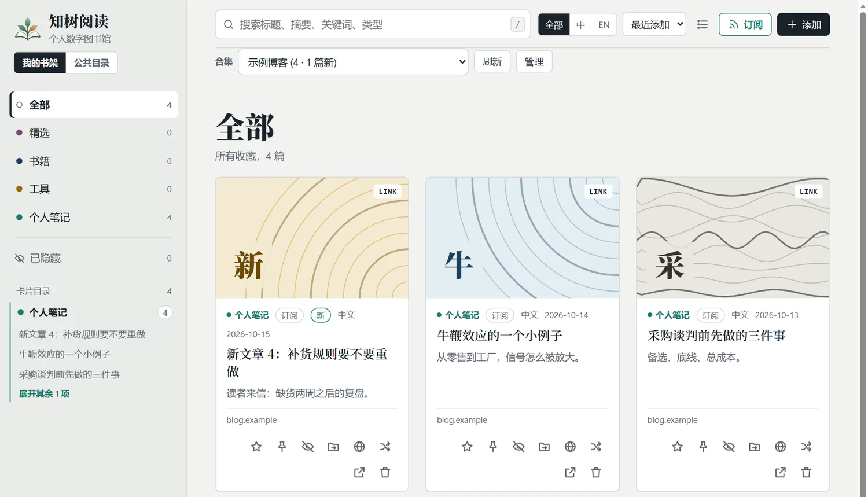The image size is (868, 497).
Task: Click shuffle icon on 新文章 4 card
Action: point(385,447)
